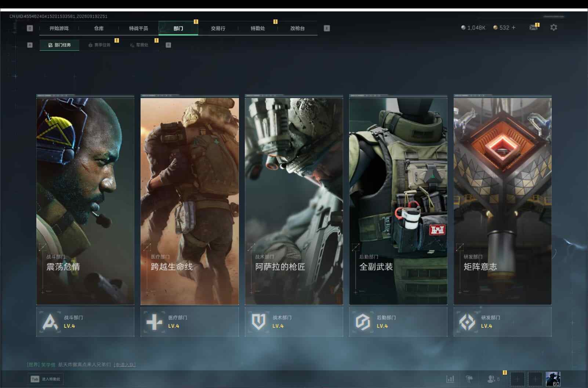Viewport: 588px width, 388px height.
Task: Switch to the 仓库 tab
Action: (x=99, y=28)
